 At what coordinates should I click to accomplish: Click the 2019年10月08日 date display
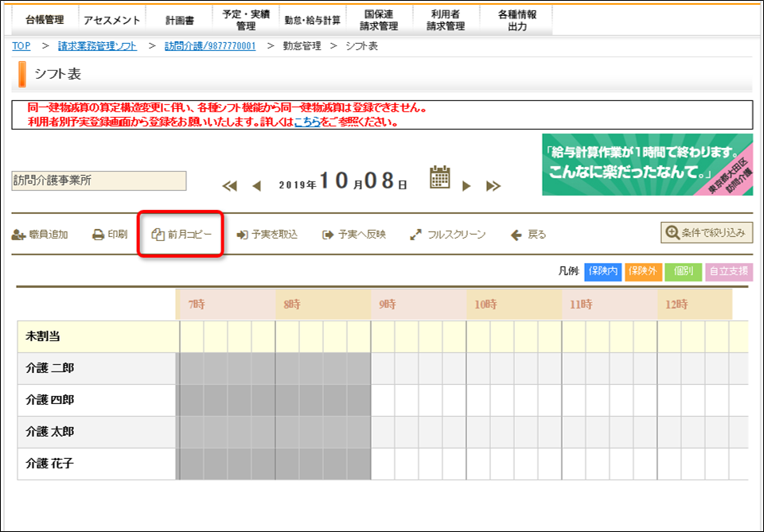(343, 181)
